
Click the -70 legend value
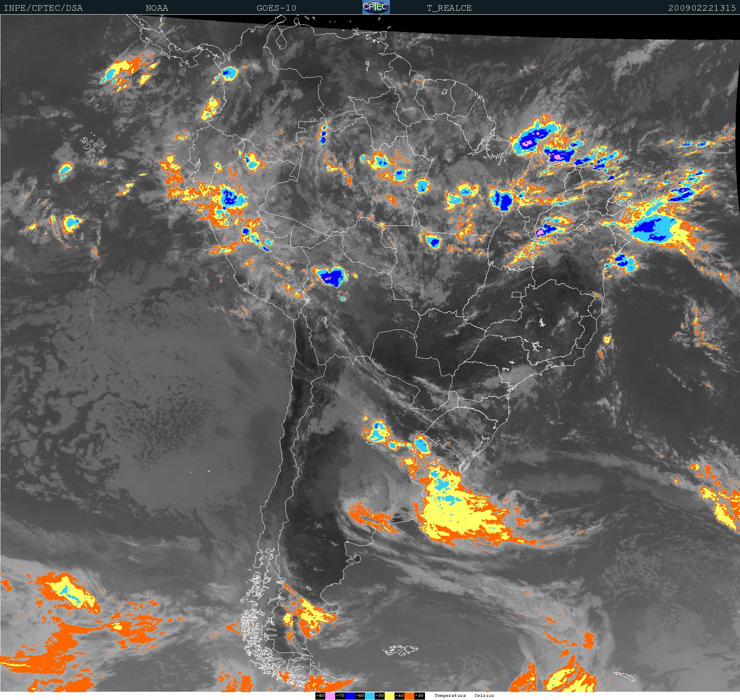pos(340,696)
